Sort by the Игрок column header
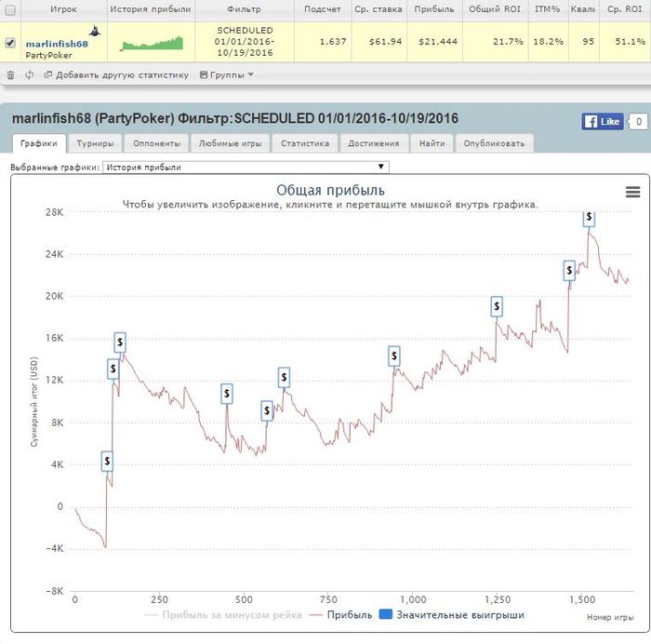651x644 pixels. 63,9
